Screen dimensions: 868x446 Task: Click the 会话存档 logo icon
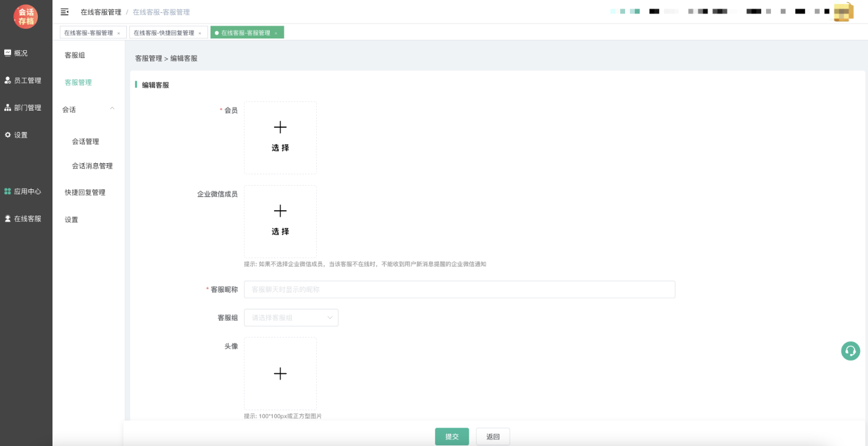pyautogui.click(x=26, y=16)
